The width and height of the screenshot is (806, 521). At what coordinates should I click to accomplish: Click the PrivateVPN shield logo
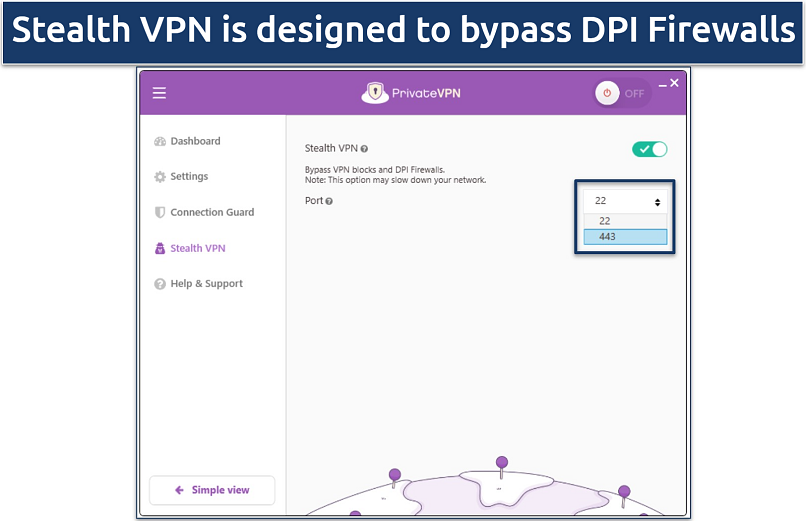(x=374, y=94)
